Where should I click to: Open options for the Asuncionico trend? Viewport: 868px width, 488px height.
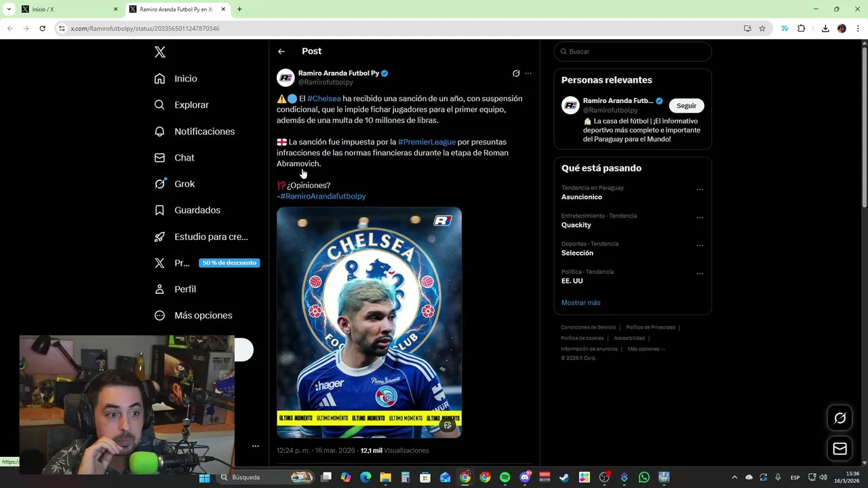click(700, 190)
